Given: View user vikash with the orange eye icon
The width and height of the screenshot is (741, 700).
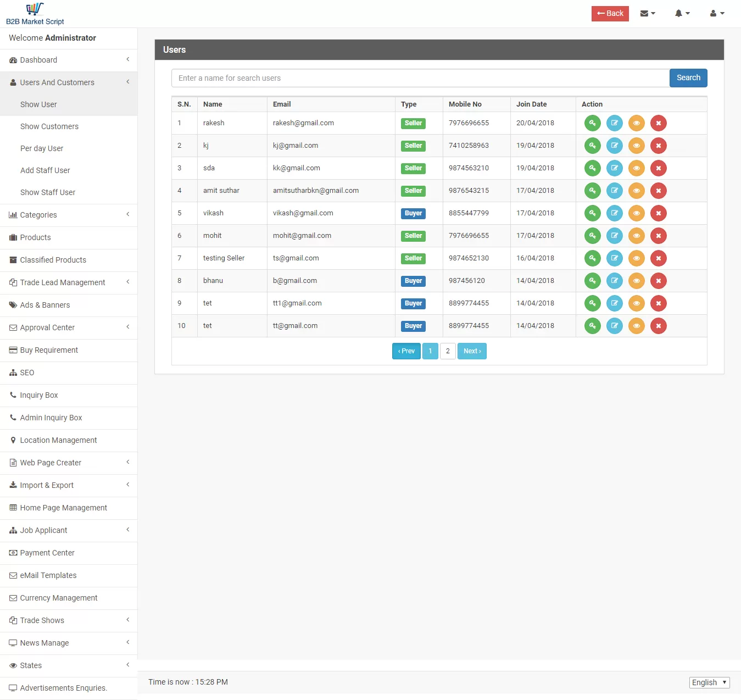Looking at the screenshot, I should pyautogui.click(x=637, y=213).
